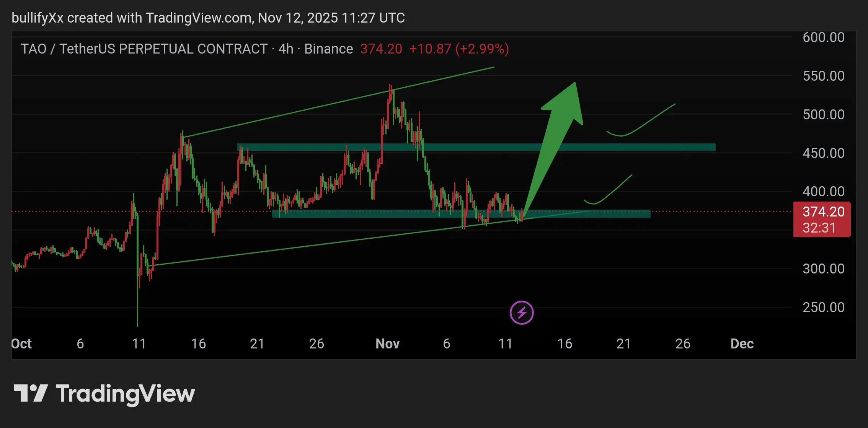Click the bullifyXx created with TradingView.com caption
This screenshot has width=868, height=428.
(208, 18)
